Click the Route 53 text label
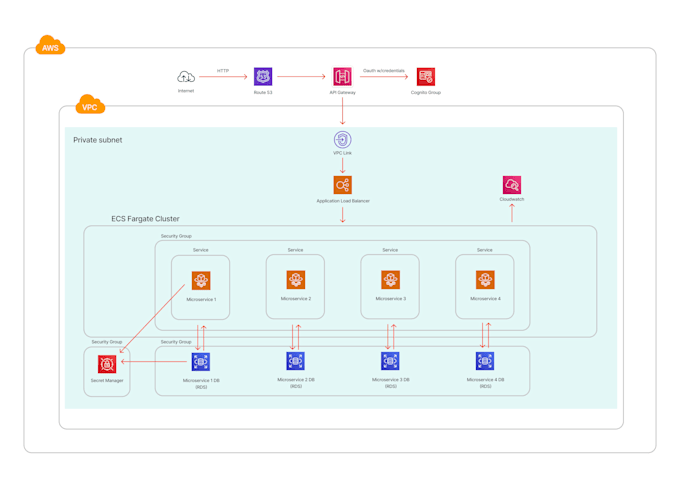Viewport: 680px width, 477px height. [x=263, y=93]
